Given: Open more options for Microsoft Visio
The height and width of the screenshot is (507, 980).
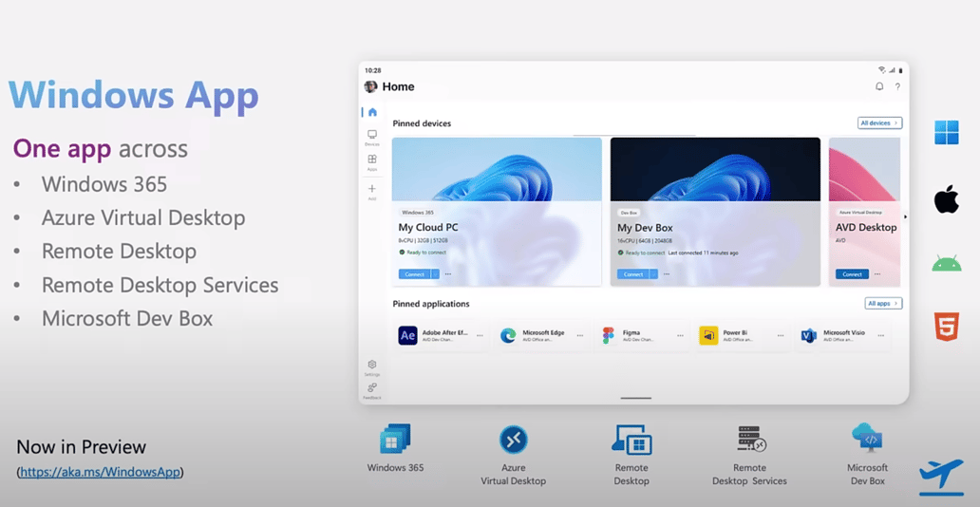Looking at the screenshot, I should click(x=880, y=336).
